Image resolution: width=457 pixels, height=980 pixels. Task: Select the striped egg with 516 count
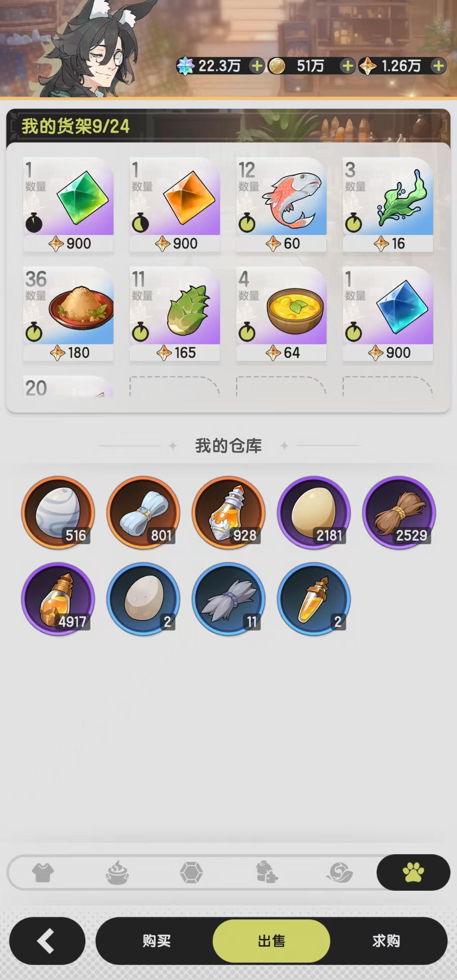pyautogui.click(x=58, y=512)
